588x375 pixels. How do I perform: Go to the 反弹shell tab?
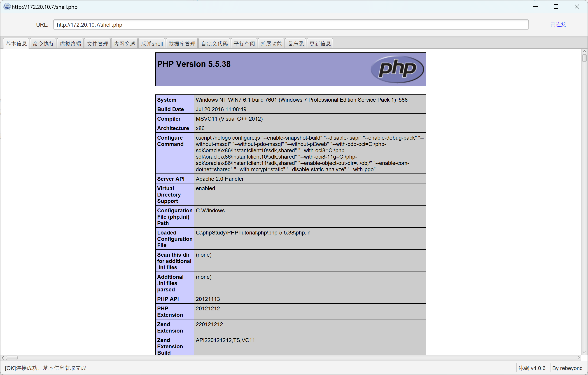pos(152,44)
